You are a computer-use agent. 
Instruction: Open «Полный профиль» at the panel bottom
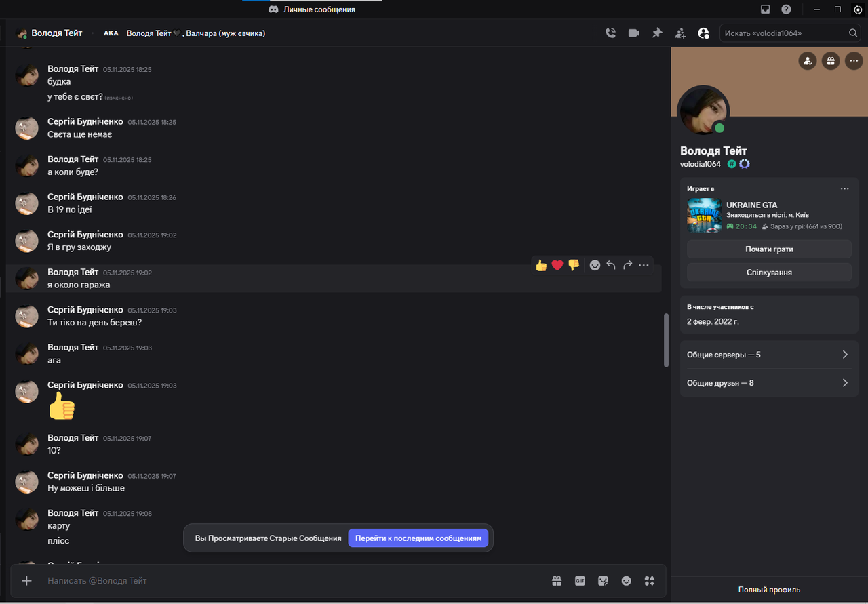pos(769,590)
